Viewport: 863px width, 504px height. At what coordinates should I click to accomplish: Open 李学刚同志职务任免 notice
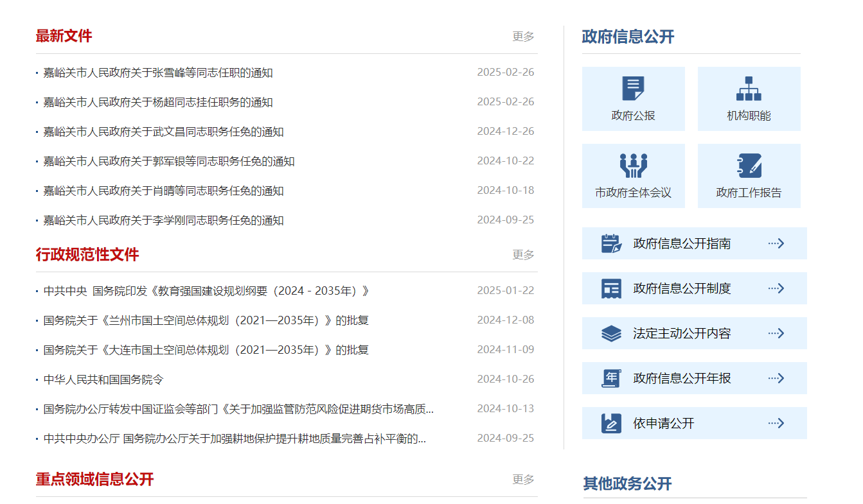click(163, 221)
